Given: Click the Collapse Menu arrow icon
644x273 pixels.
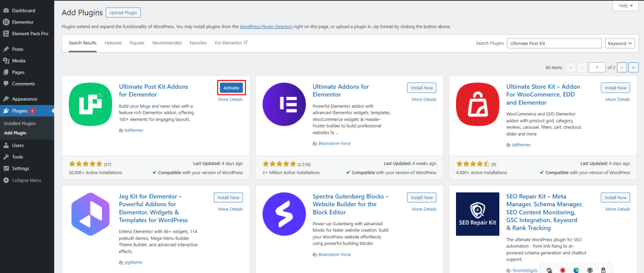Looking at the screenshot, I should click(x=6, y=181).
